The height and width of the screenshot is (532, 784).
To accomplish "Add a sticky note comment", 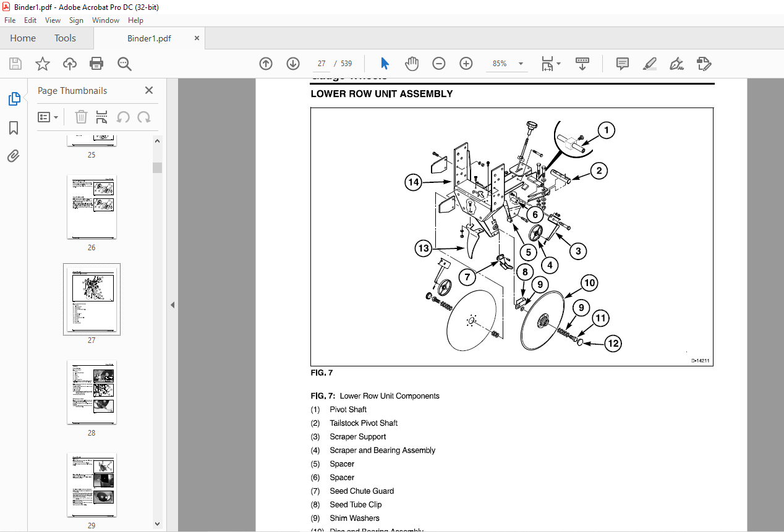I will [623, 64].
